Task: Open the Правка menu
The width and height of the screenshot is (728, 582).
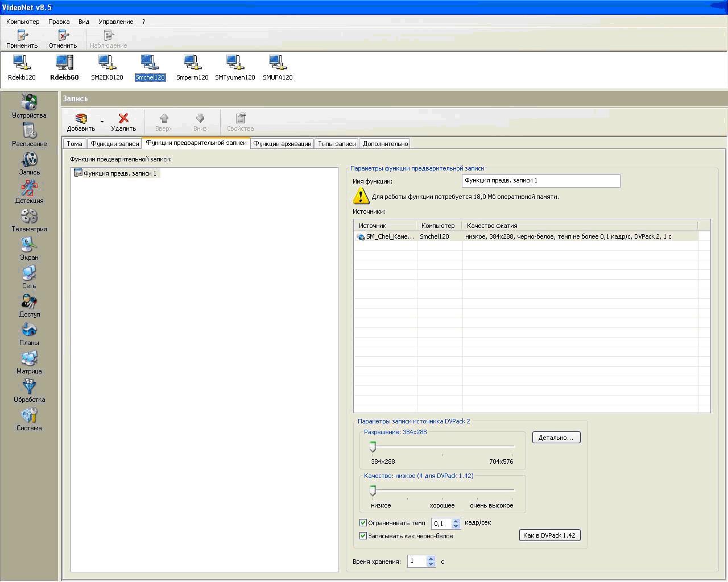Action: (x=59, y=22)
